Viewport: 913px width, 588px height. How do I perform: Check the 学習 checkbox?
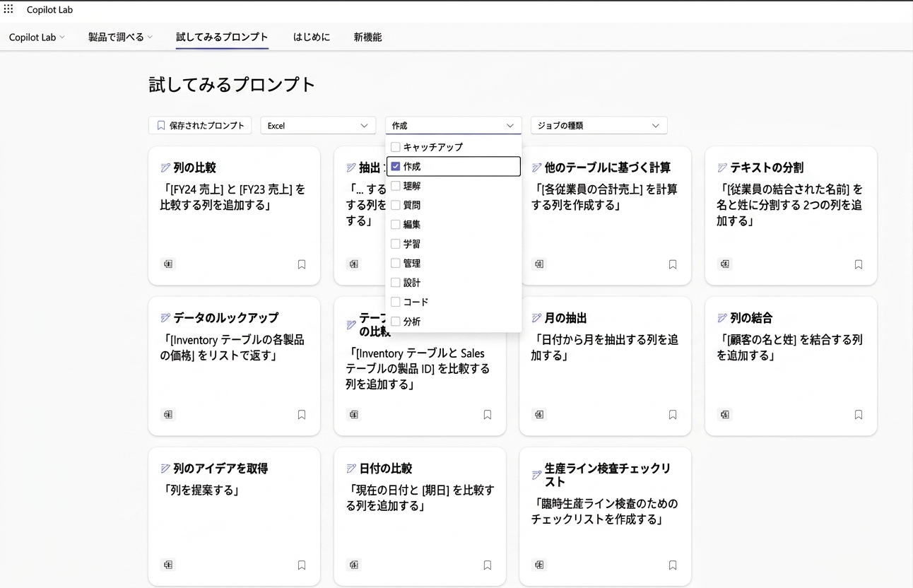point(396,244)
